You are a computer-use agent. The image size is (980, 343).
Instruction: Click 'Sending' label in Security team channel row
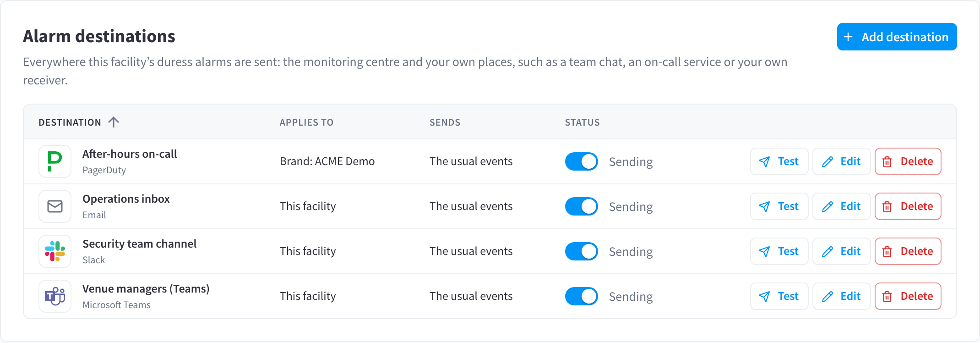pyautogui.click(x=631, y=252)
